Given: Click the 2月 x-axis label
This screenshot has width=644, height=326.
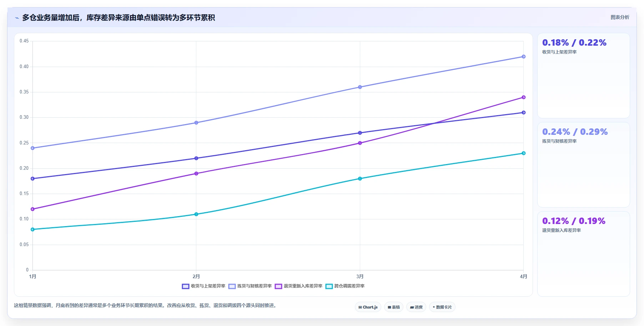Looking at the screenshot, I should 196,276.
